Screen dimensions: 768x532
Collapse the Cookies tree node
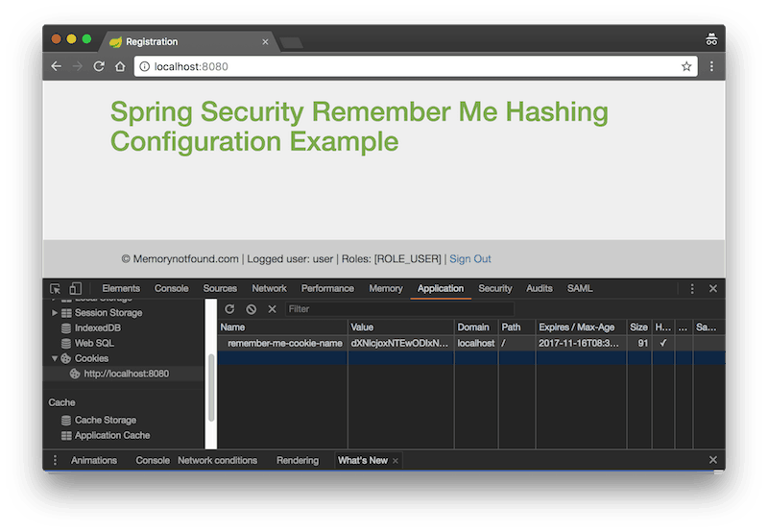pyautogui.click(x=55, y=358)
